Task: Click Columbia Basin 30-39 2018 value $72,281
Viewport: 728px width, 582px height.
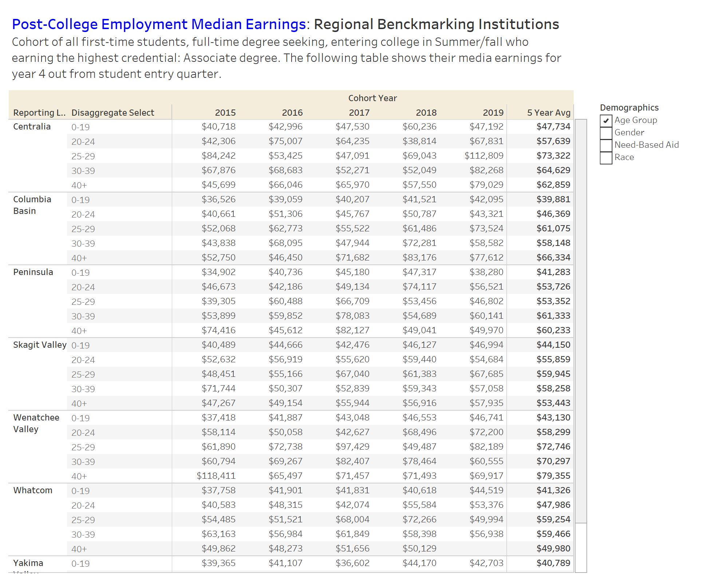Action: [419, 243]
